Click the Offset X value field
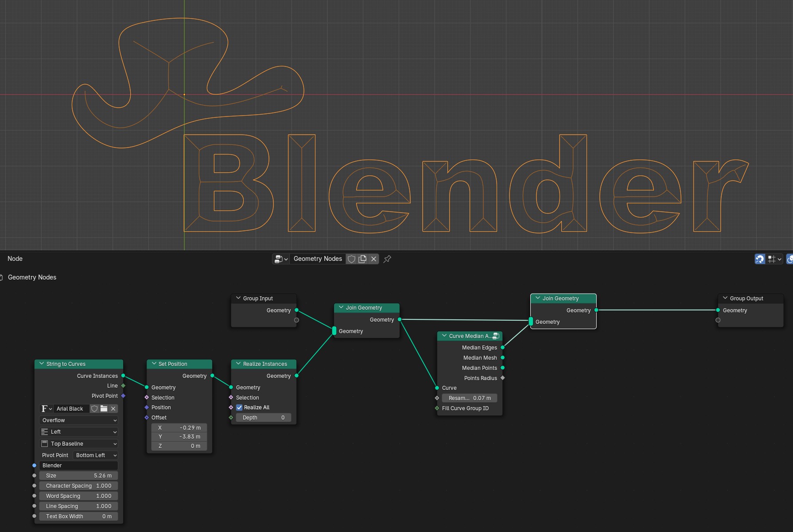The width and height of the screenshot is (793, 532). [x=179, y=428]
